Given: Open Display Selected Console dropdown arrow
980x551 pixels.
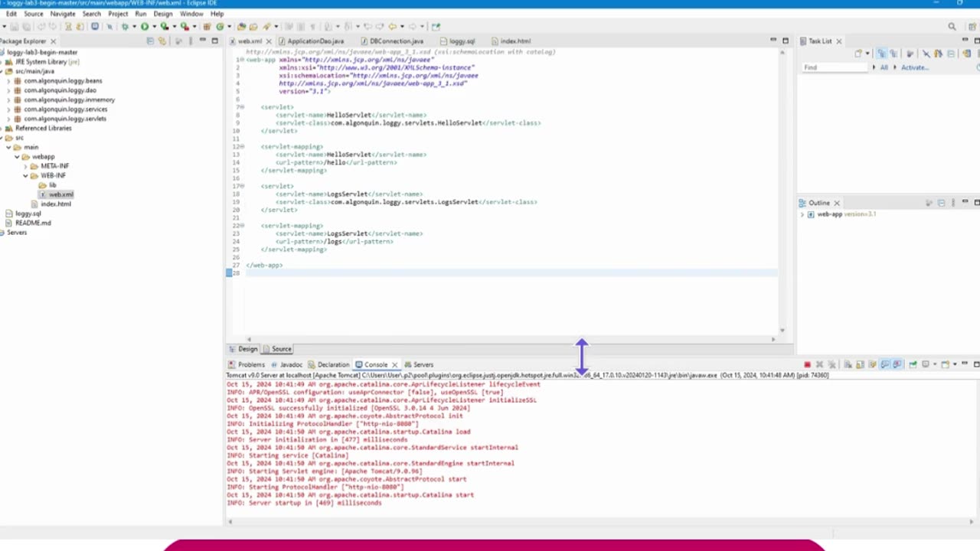Looking at the screenshot, I should point(935,364).
